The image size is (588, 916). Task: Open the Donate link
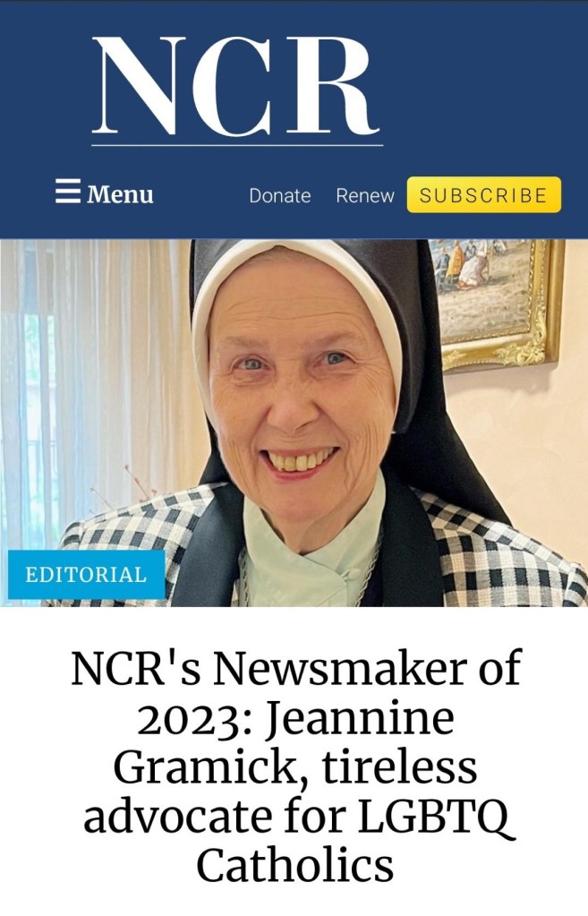click(x=280, y=195)
